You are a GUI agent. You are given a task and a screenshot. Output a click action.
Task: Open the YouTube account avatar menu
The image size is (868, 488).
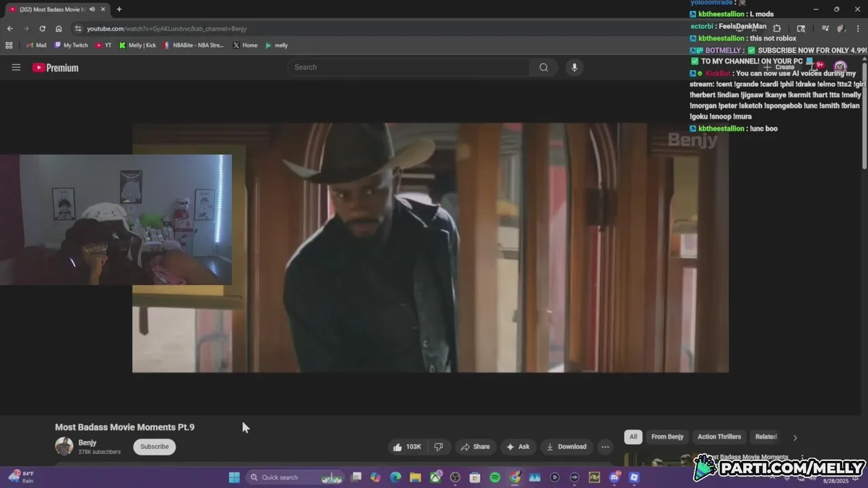click(x=840, y=67)
